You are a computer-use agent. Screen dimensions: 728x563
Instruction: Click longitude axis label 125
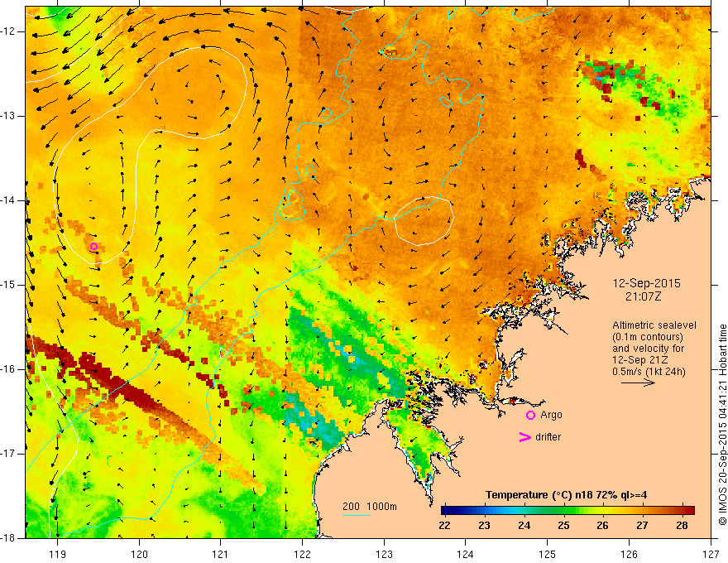[548, 555]
